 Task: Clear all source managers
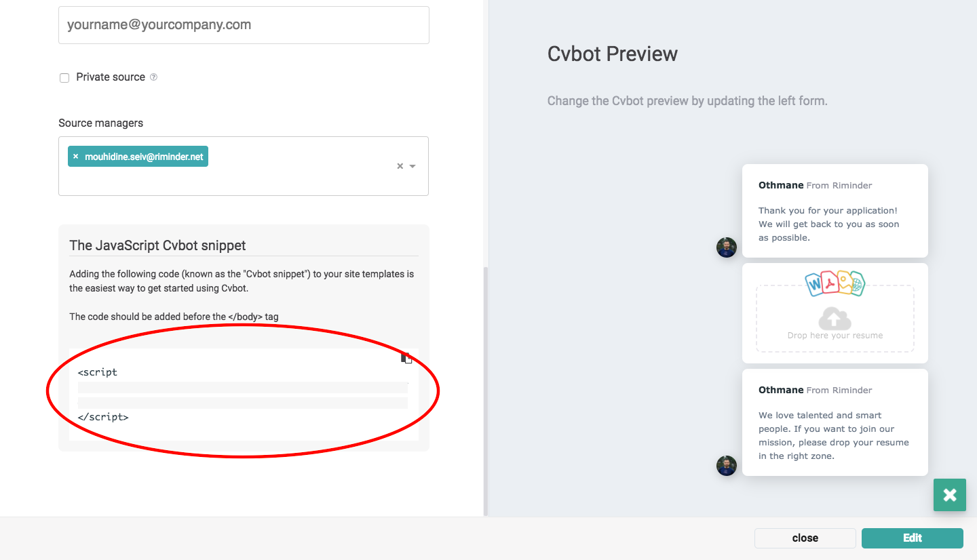pyautogui.click(x=400, y=166)
